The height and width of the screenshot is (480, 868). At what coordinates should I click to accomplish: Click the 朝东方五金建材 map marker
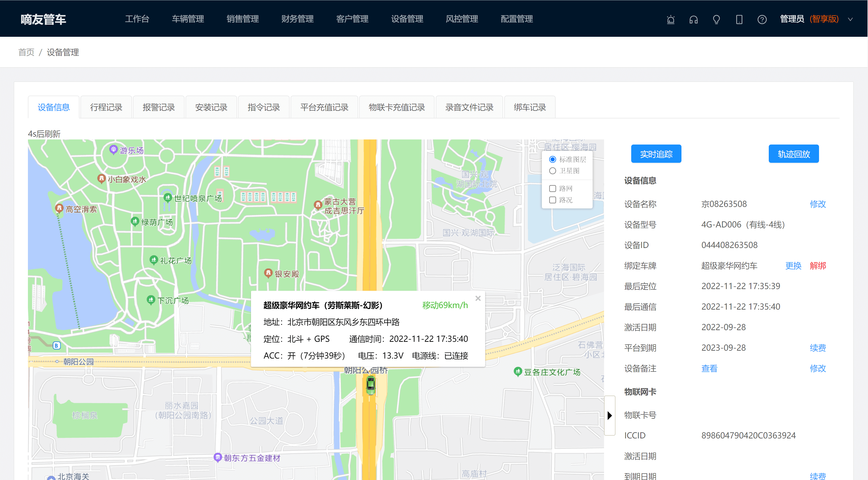click(218, 457)
